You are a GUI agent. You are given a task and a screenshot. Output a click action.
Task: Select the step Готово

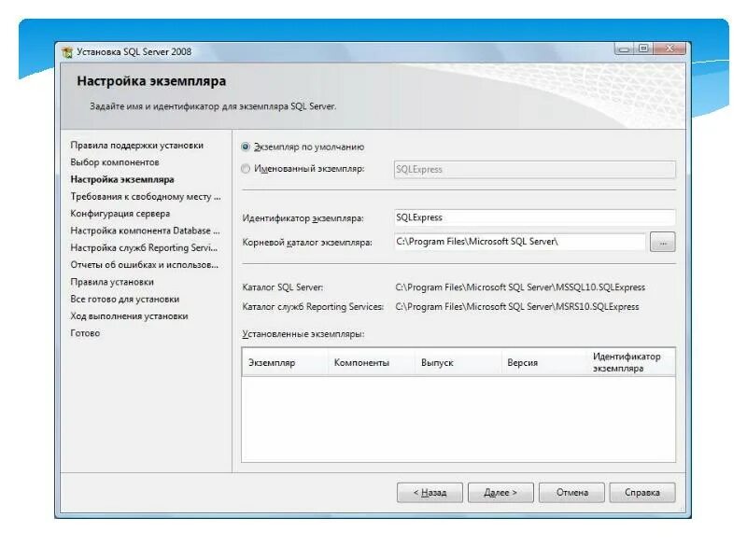(85, 333)
